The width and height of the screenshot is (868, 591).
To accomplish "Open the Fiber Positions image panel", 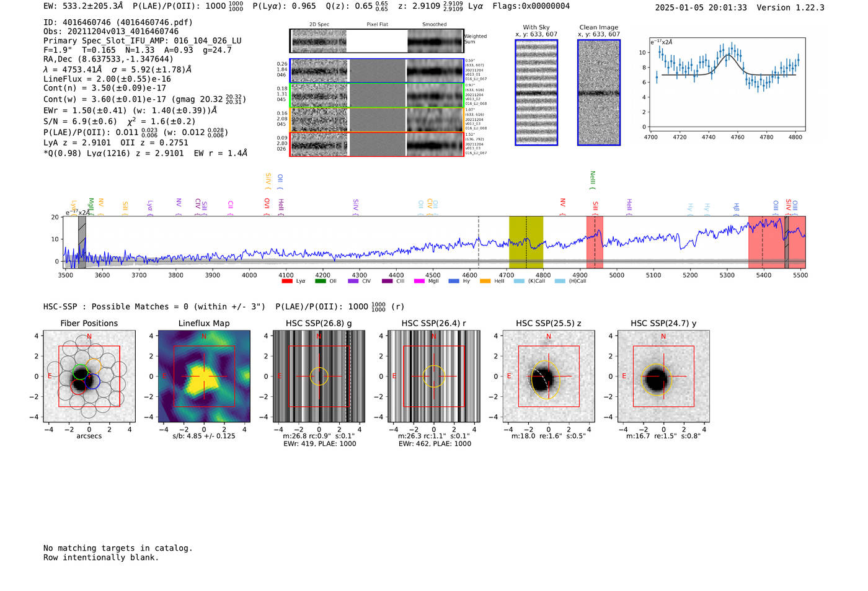I will coord(89,376).
